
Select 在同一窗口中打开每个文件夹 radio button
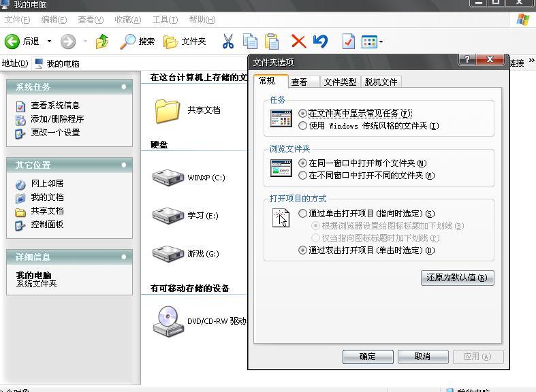(x=302, y=163)
